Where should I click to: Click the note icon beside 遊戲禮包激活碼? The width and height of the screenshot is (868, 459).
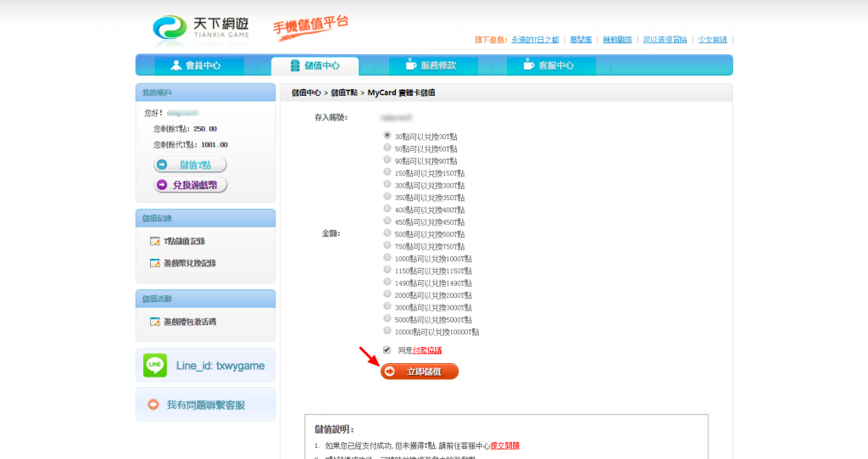tap(155, 322)
